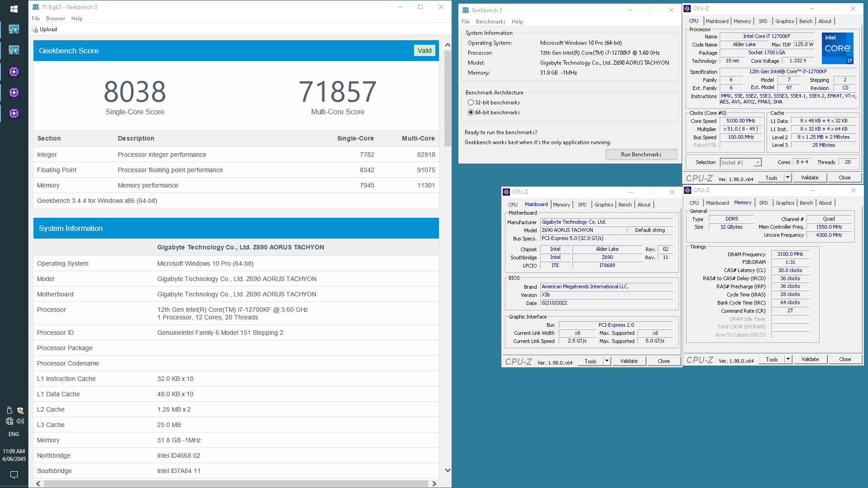Screen dimensions: 868x488
Task: Click scroll up arrow in Geekbench results
Action: pos(448,45)
